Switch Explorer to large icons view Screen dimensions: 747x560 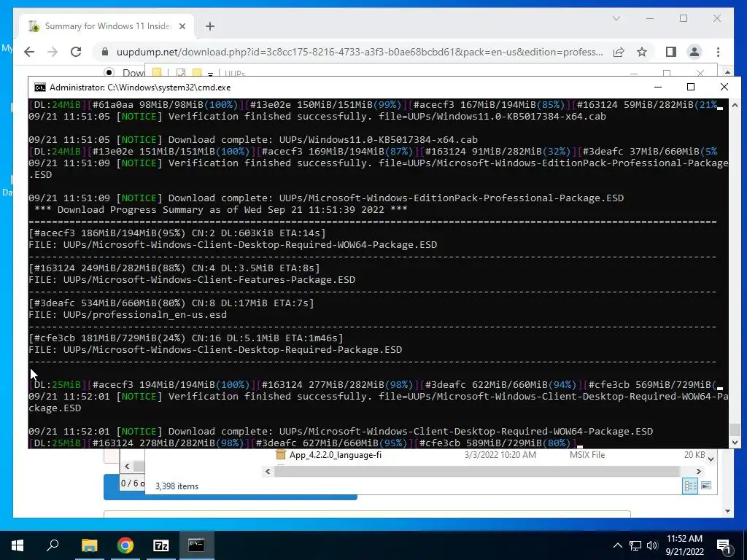pos(706,486)
